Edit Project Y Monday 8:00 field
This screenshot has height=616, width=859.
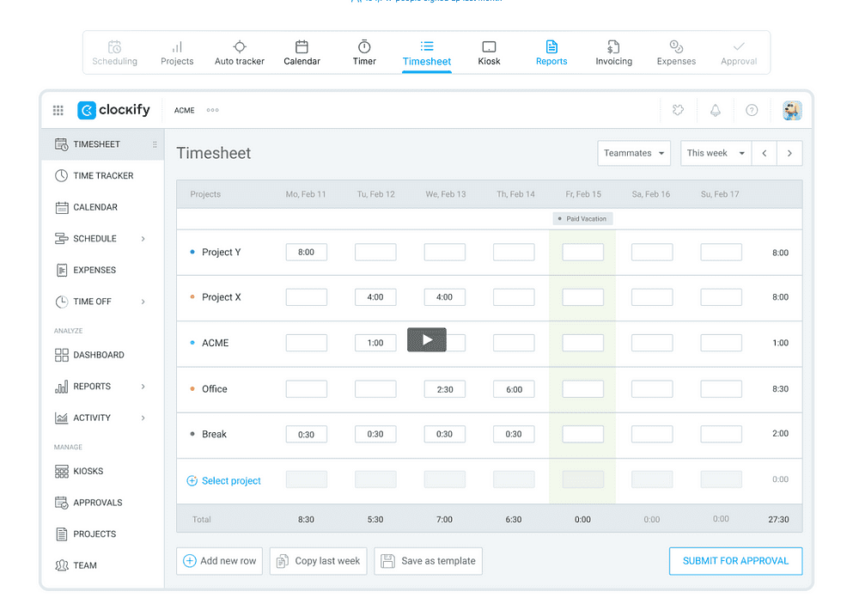pos(307,252)
